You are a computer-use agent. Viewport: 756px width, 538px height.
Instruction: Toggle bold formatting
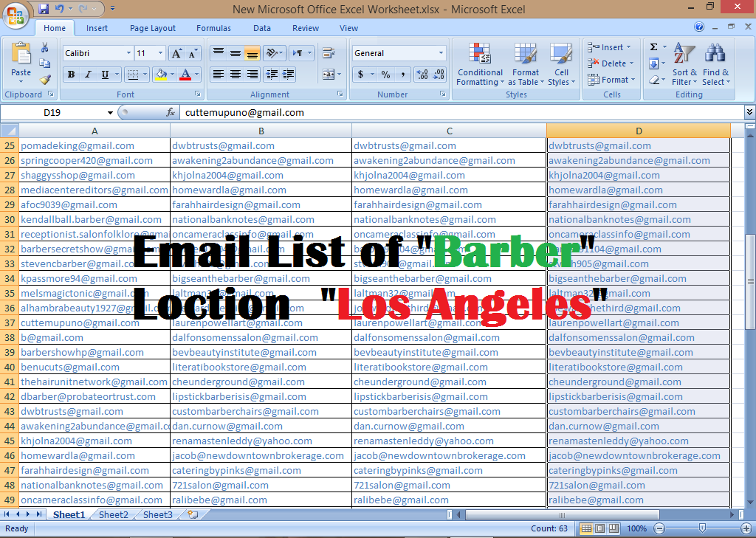[71, 75]
